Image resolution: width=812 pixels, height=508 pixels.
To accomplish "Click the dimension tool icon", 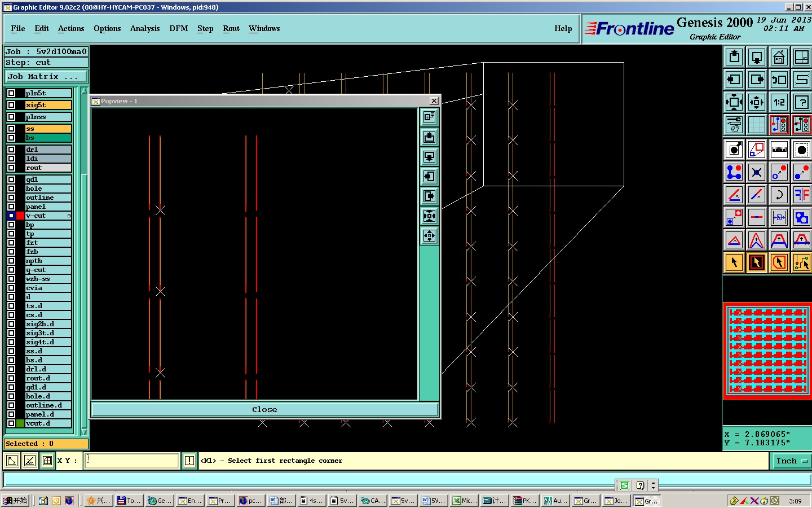I will pyautogui.click(x=779, y=217).
